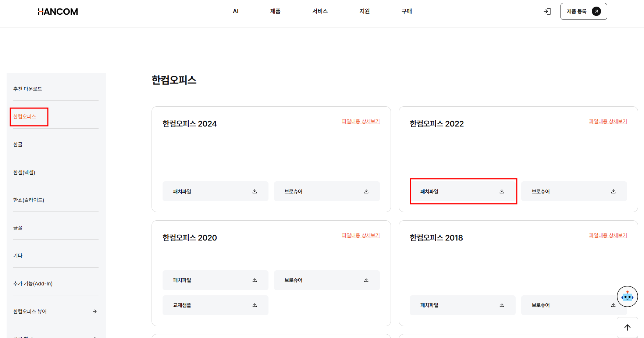Select 한셀(넥셀) in sidebar
Viewport: 644px width, 338px height.
tap(24, 172)
